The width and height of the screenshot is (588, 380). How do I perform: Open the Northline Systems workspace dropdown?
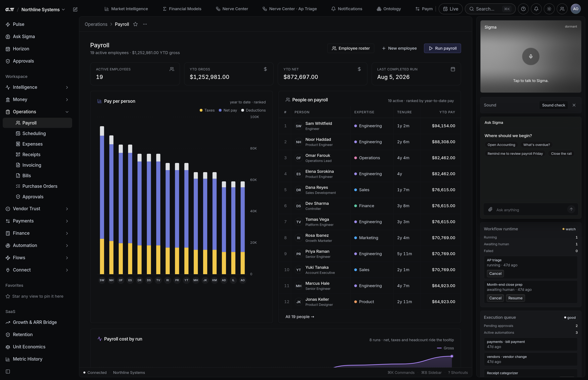(x=43, y=9)
